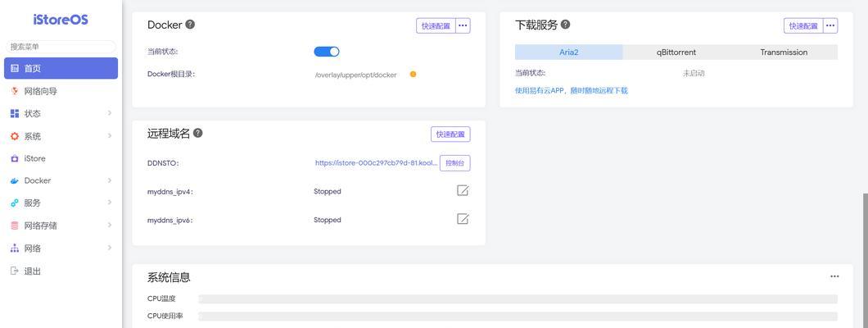
Task: Click 远程域名 card 快速配置 button
Action: click(450, 134)
